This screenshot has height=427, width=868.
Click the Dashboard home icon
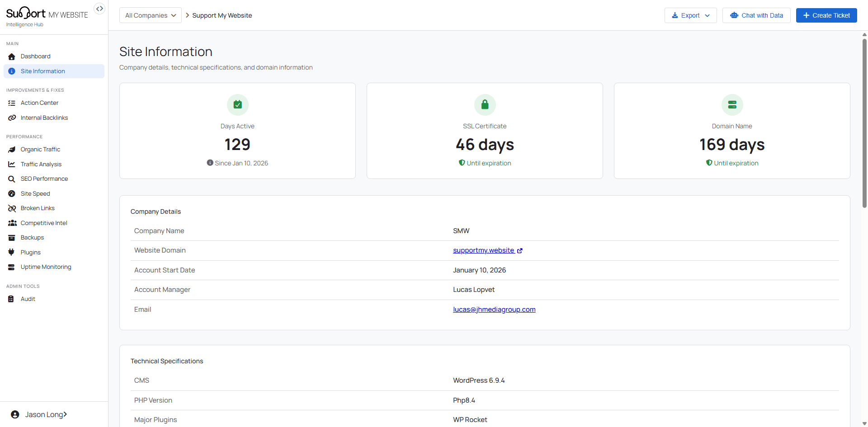[x=12, y=56]
